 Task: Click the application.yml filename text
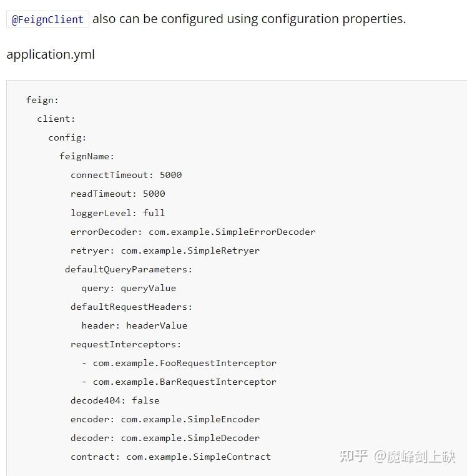coord(51,54)
